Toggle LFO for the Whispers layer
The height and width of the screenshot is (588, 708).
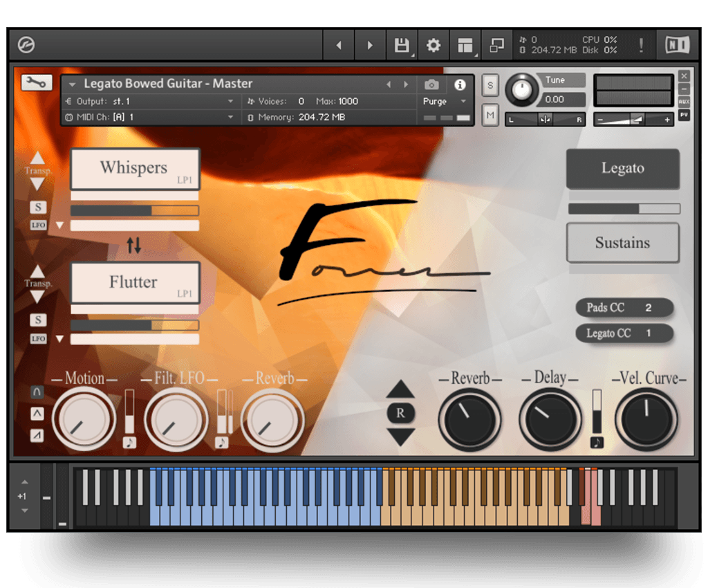pyautogui.click(x=37, y=225)
